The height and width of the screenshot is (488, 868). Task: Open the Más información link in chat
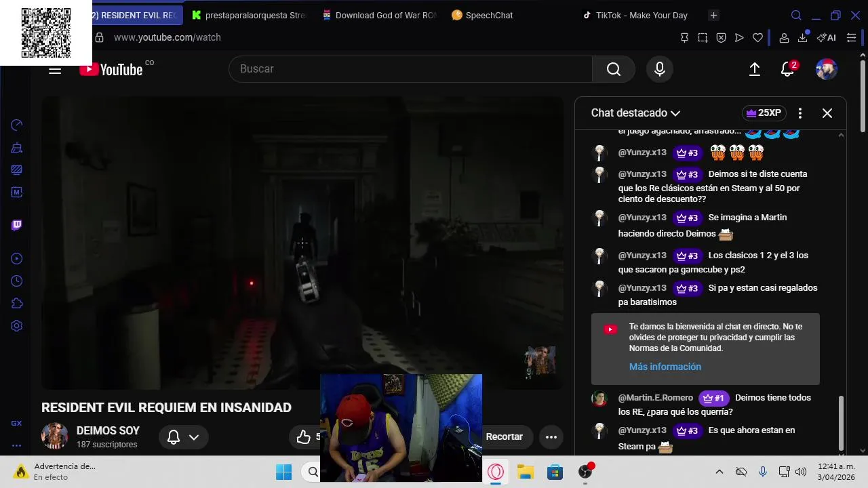point(665,367)
